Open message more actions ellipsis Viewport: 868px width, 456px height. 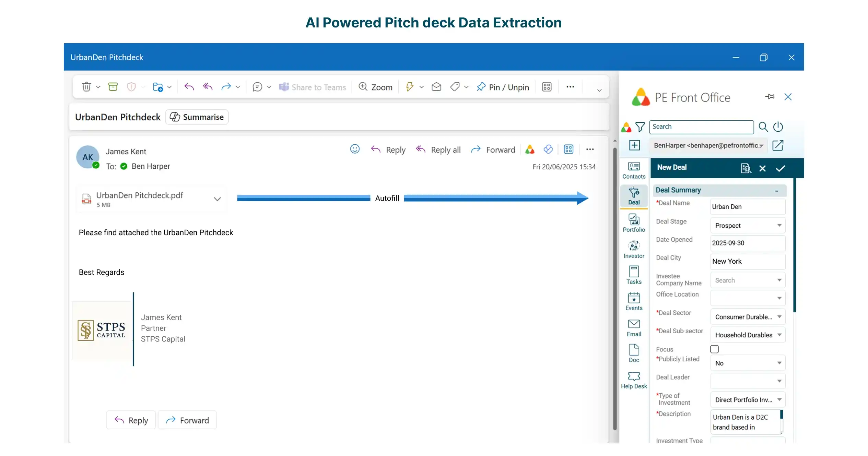point(590,149)
